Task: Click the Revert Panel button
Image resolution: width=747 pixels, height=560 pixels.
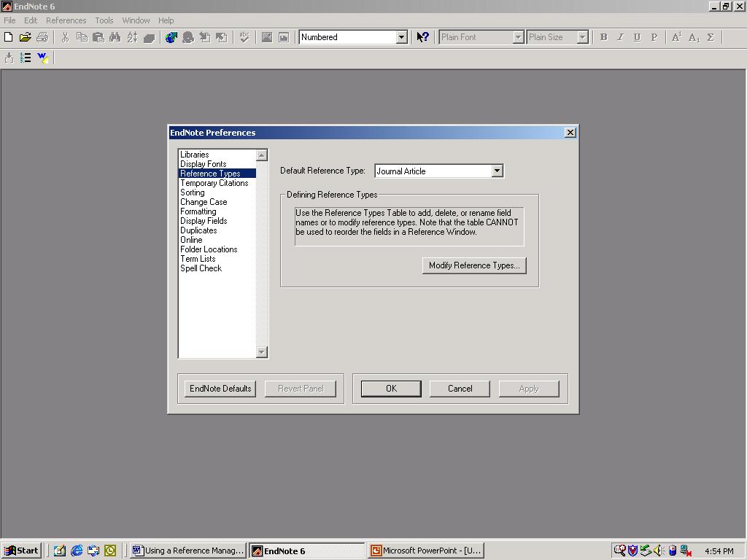Action: [x=301, y=389]
